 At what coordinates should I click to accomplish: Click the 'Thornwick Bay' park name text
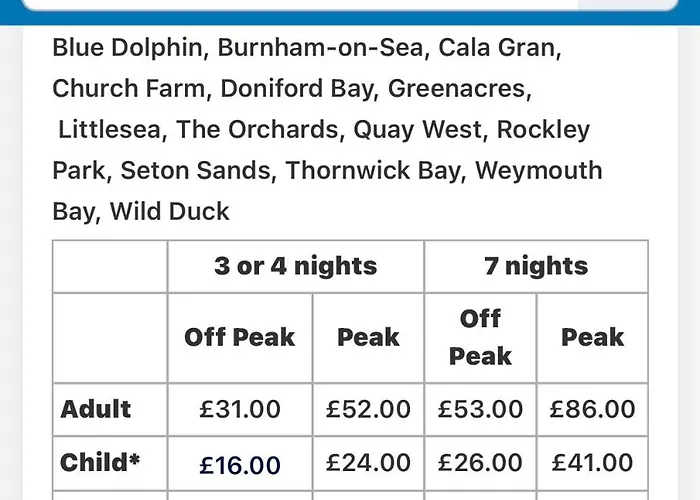pyautogui.click(x=372, y=171)
